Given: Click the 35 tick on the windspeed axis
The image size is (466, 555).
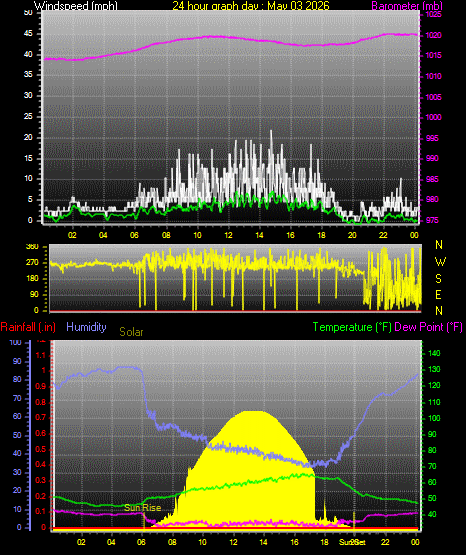Looking at the screenshot, I should click(28, 75).
